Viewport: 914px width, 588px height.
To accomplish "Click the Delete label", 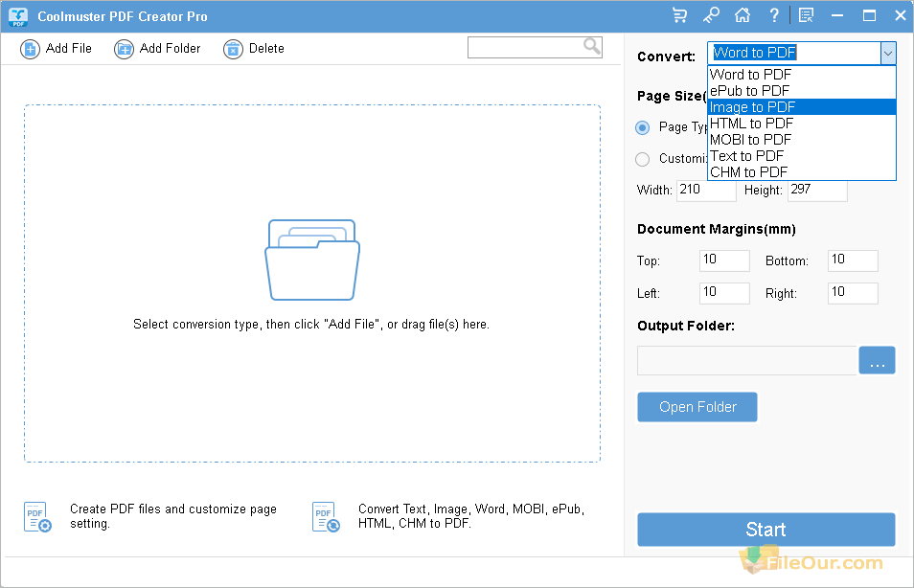I will point(266,49).
